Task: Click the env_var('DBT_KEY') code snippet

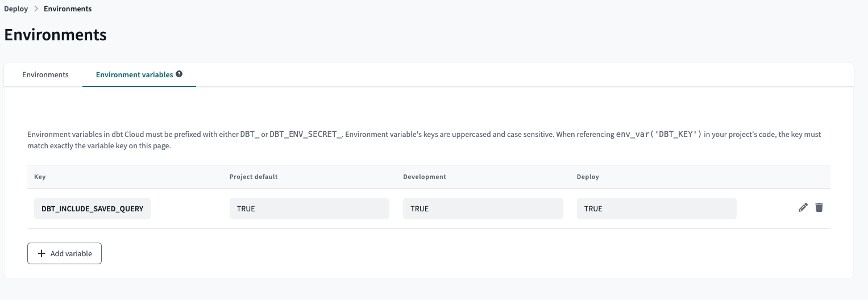Action: 659,135
